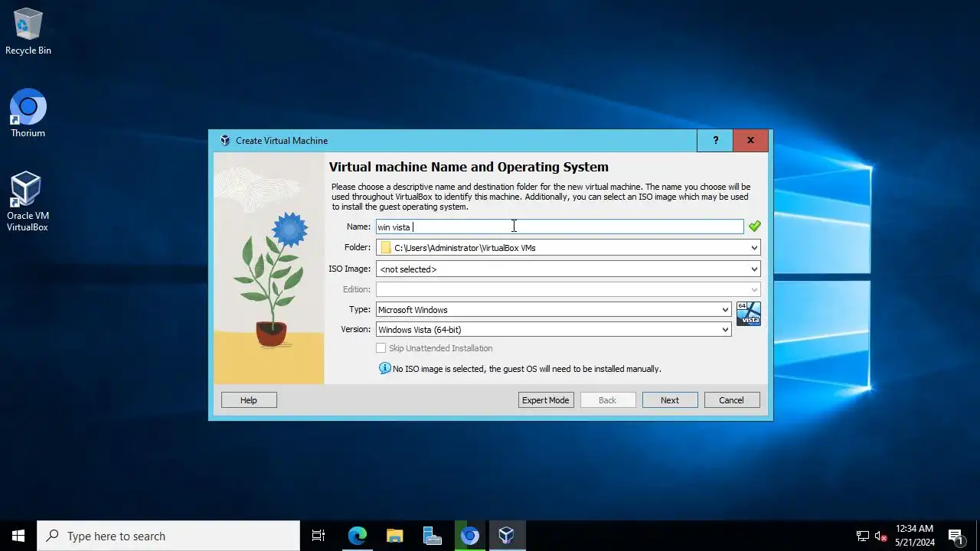Click the taskbar clock showing 12:34 AM
The image size is (980, 551).
point(915,536)
